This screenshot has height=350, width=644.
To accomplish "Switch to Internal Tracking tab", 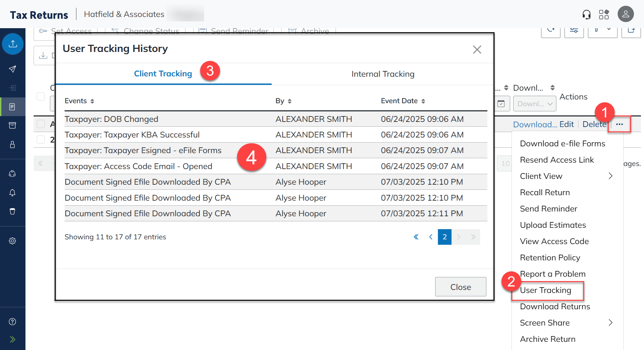I will pos(383,74).
